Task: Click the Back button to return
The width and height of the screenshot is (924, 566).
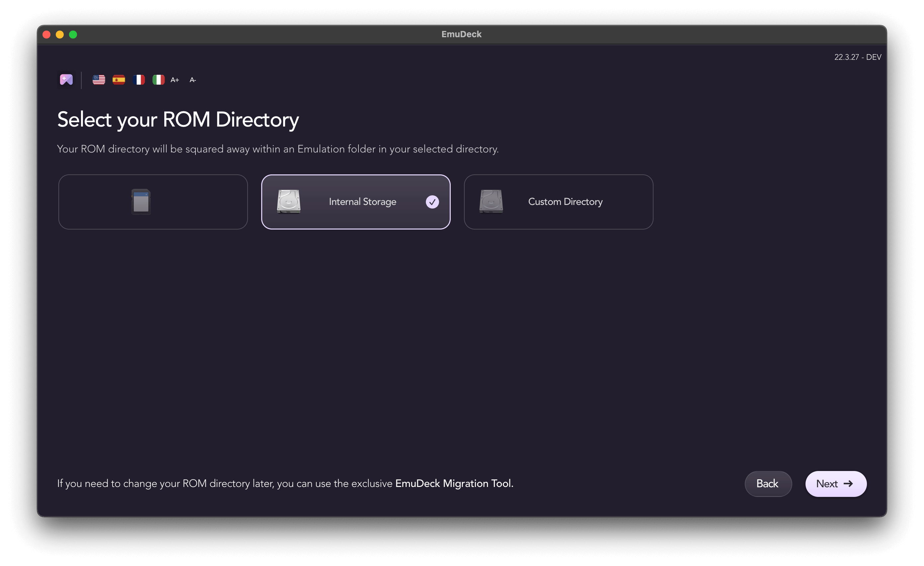Action: [x=768, y=483]
